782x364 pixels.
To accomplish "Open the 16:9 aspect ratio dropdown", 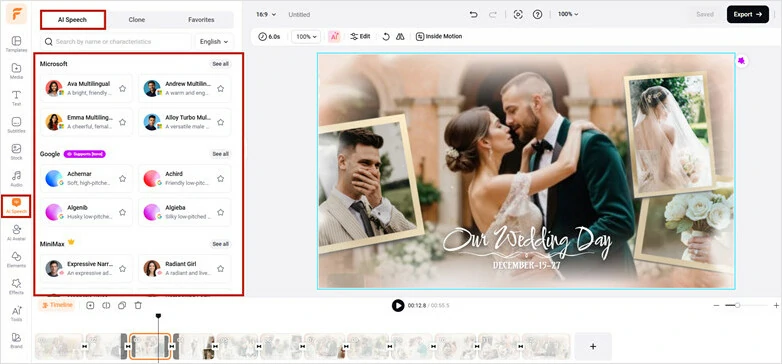I will (x=266, y=14).
